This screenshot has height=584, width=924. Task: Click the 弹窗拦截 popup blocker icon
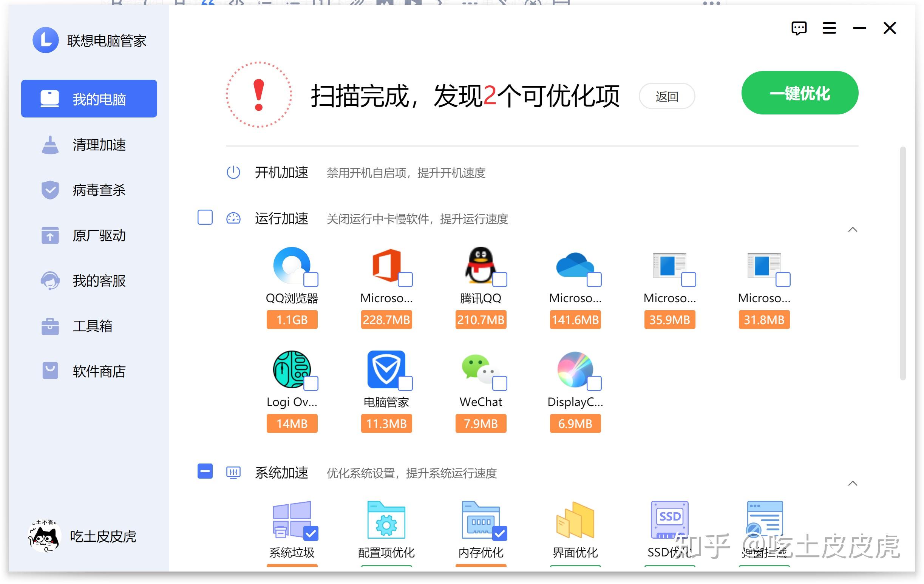764,519
